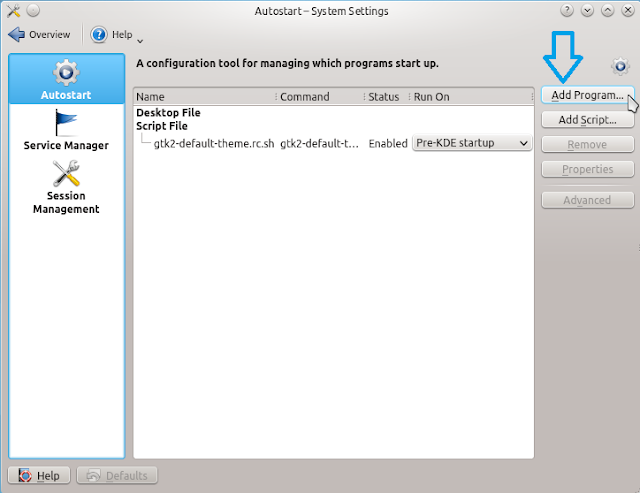Screen dimensions: 640x493
Task: Click the disabled Remove button
Action: 587,144
